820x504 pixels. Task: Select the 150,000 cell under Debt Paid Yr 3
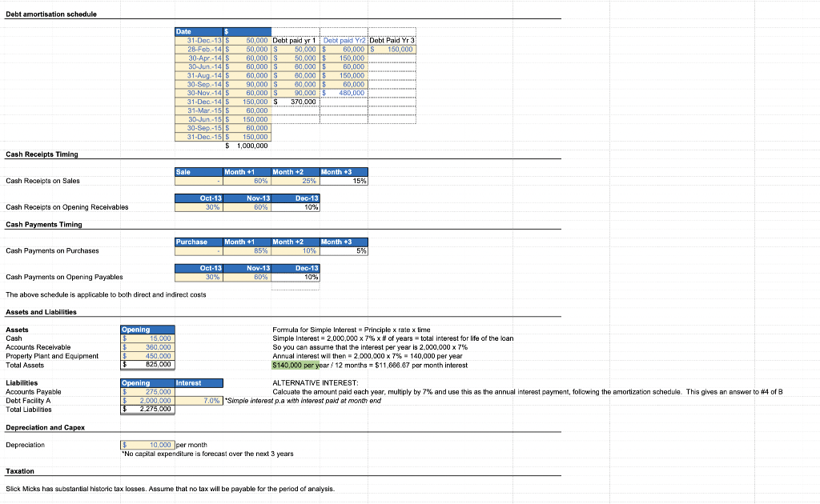[x=392, y=49]
